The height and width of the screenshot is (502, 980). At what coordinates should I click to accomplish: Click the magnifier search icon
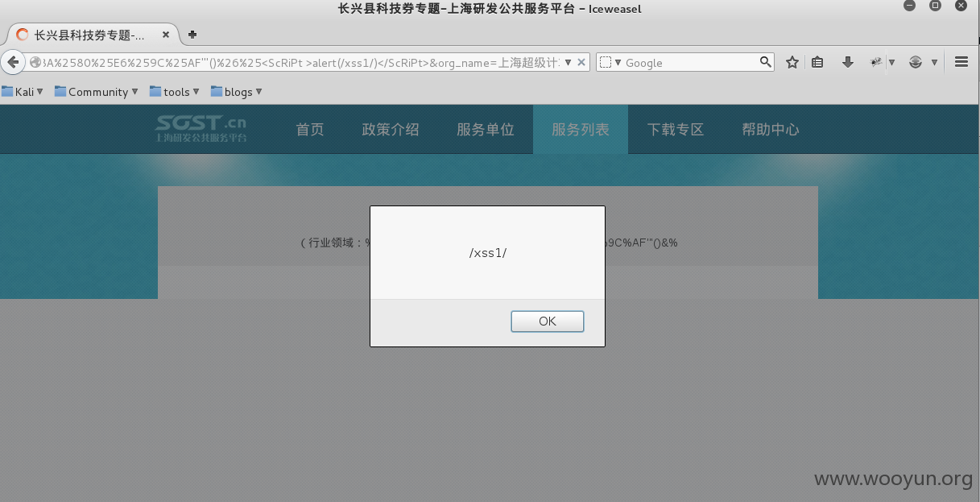(766, 62)
